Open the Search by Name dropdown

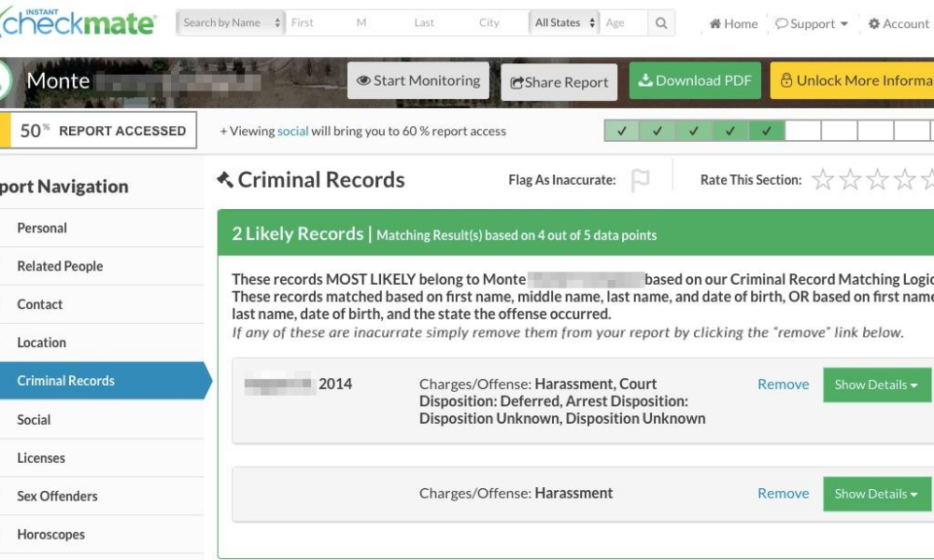(231, 22)
